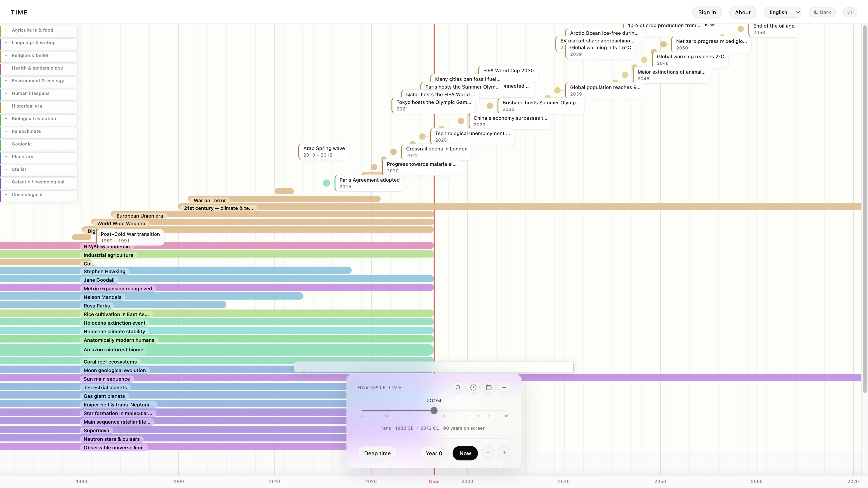868x488 pixels.
Task: Open the Arab Spring wave card
Action: [x=324, y=152]
